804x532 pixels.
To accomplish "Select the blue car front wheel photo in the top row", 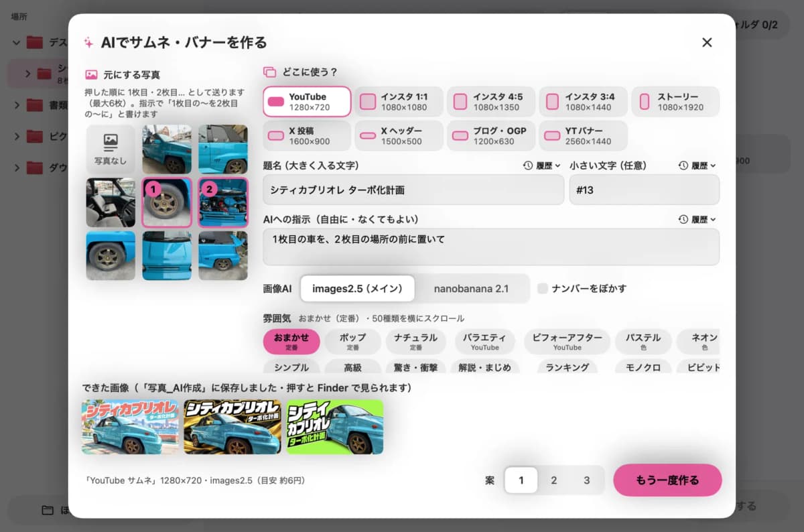I will pos(167,149).
